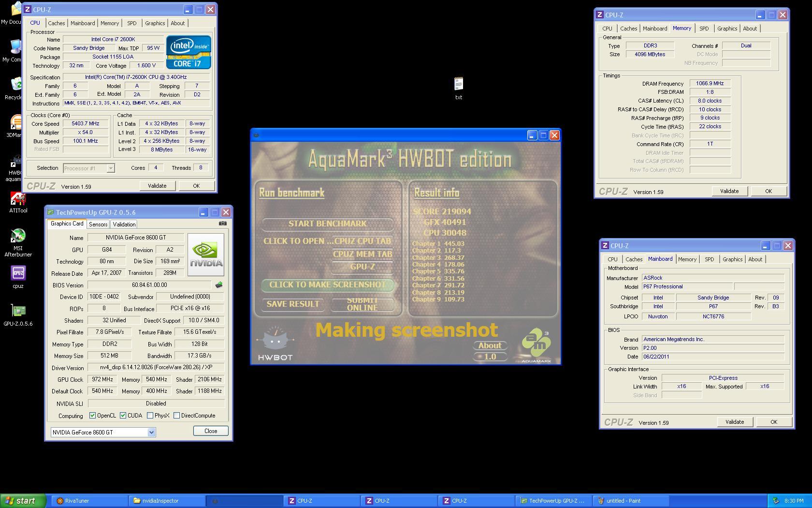Image resolution: width=812 pixels, height=508 pixels.
Task: Click the 1.0 version button in AquaMark
Action: coord(490,357)
